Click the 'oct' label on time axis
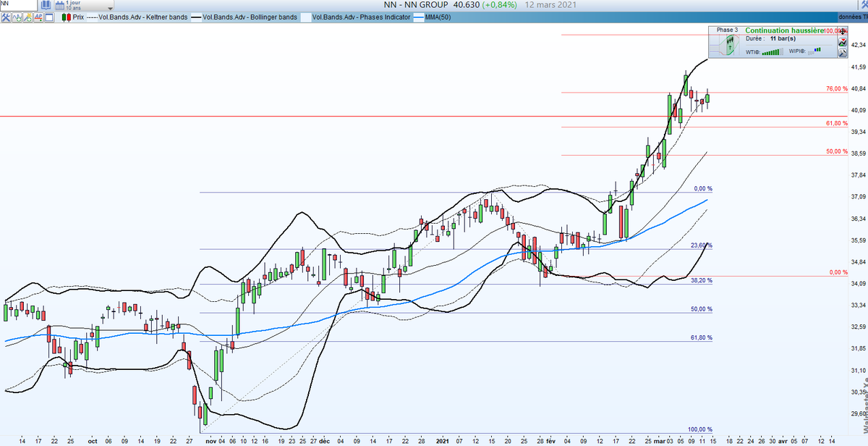This screenshot has width=868, height=446. (x=92, y=439)
